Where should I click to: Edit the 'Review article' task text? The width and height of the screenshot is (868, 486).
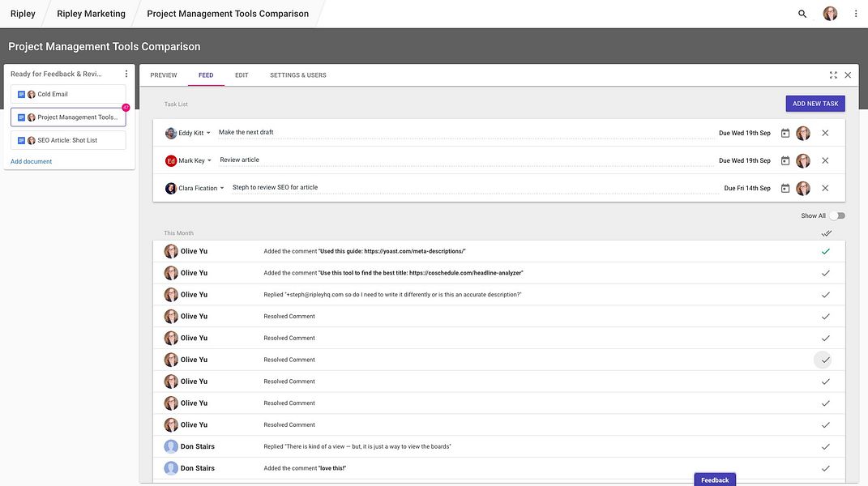(465, 160)
